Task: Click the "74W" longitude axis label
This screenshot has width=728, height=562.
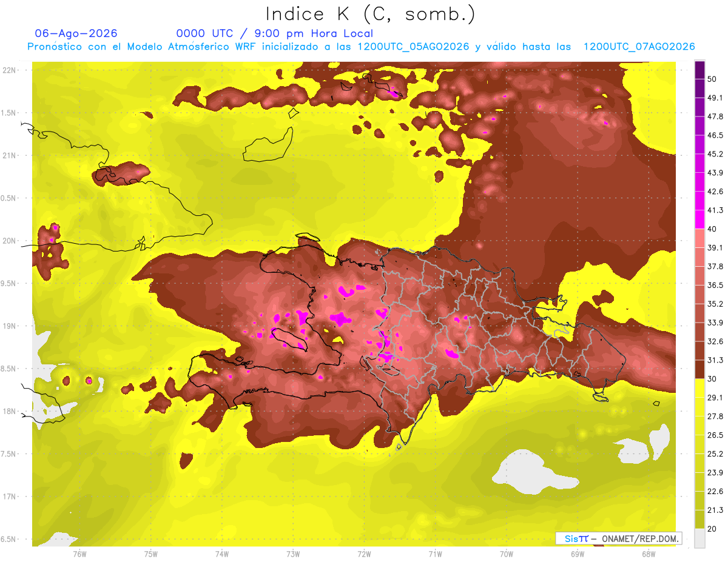Action: (x=222, y=554)
